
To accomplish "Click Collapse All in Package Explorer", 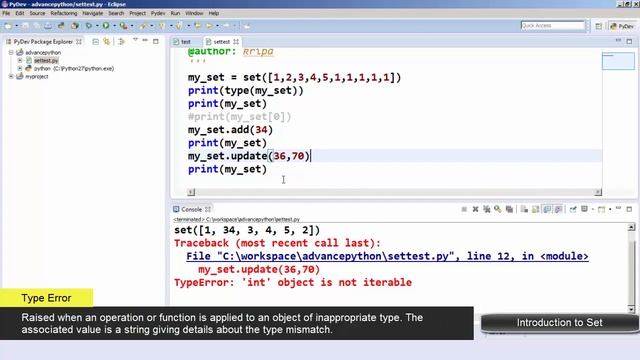I will pyautogui.click(x=96, y=42).
